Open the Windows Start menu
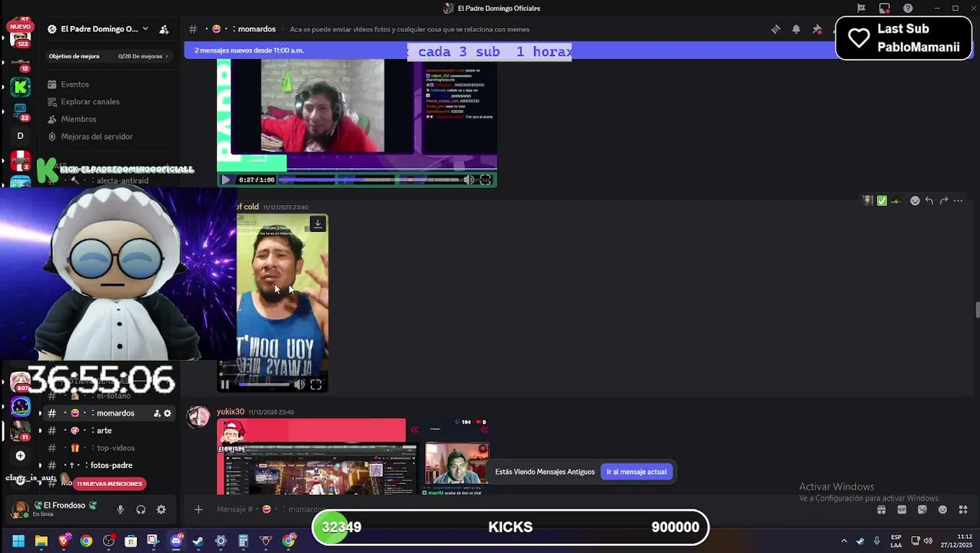Image resolution: width=980 pixels, height=553 pixels. click(18, 541)
